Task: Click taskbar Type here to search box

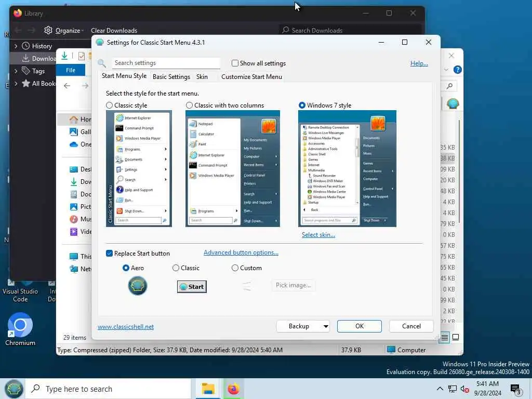Action: [109, 389]
